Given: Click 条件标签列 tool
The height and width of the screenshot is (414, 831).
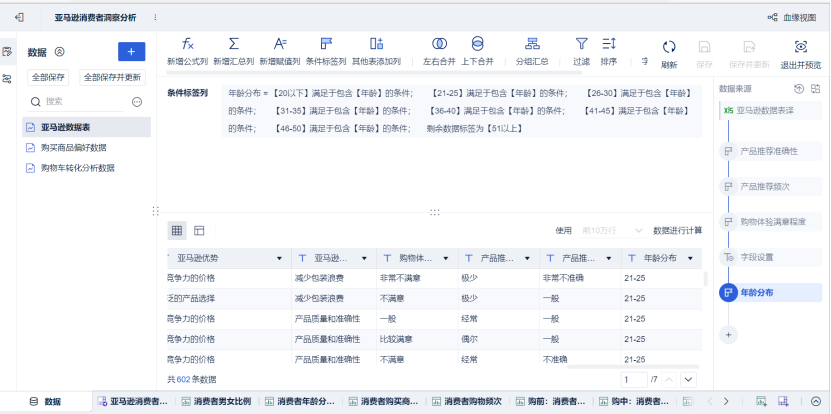Looking at the screenshot, I should click(x=326, y=52).
